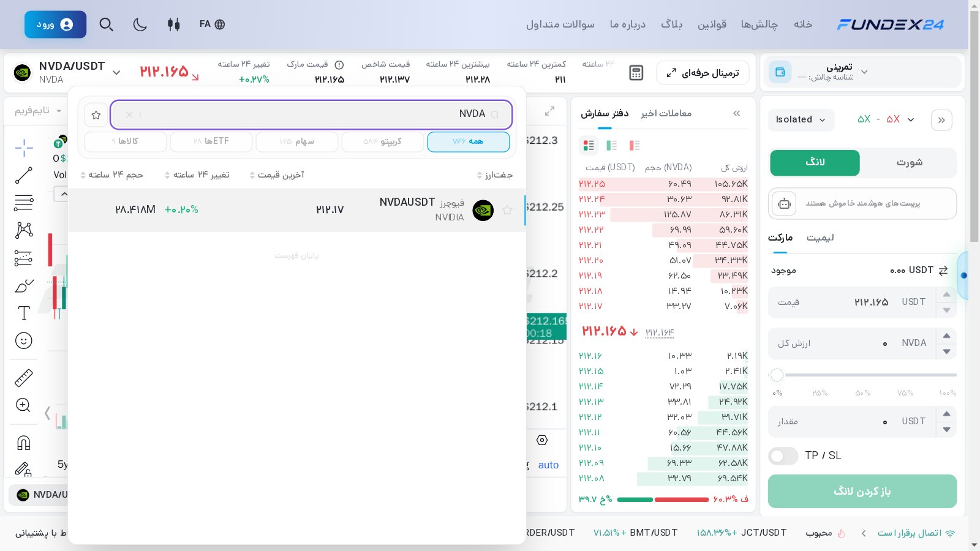Open the خانه menu item

pos(803,24)
